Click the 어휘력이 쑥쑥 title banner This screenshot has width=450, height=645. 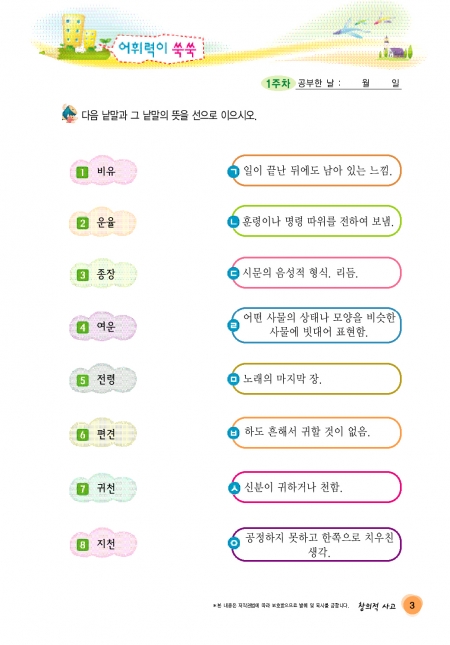pos(159,48)
